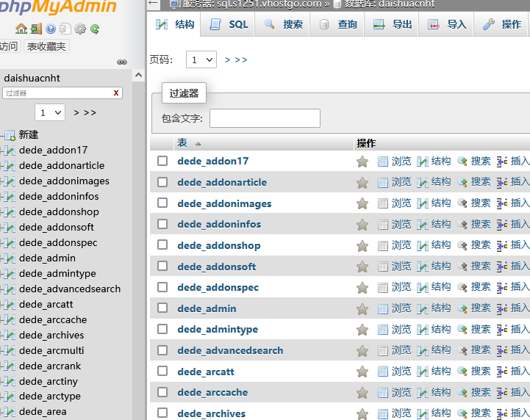Click the 包含文字 filter input field
The width and height of the screenshot is (530, 420).
(265, 118)
